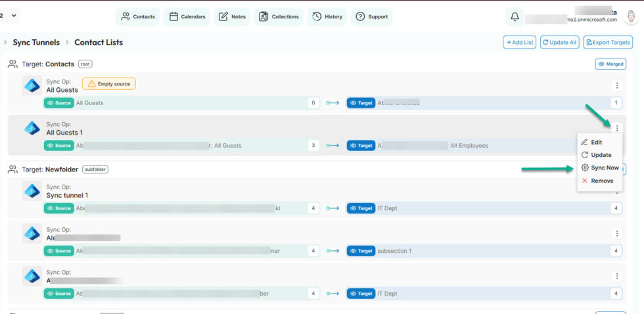
Task: Click the arrow icon between All Guests source and target
Action: click(x=333, y=103)
